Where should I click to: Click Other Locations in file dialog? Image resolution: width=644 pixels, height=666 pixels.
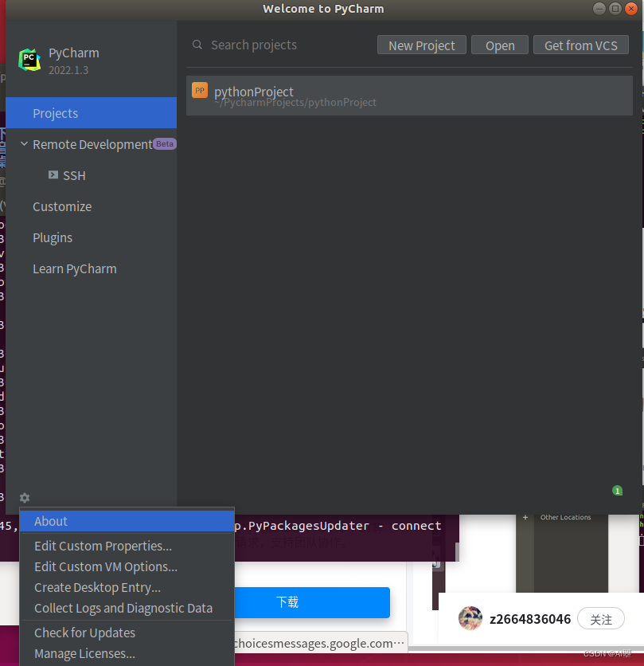pos(565,517)
